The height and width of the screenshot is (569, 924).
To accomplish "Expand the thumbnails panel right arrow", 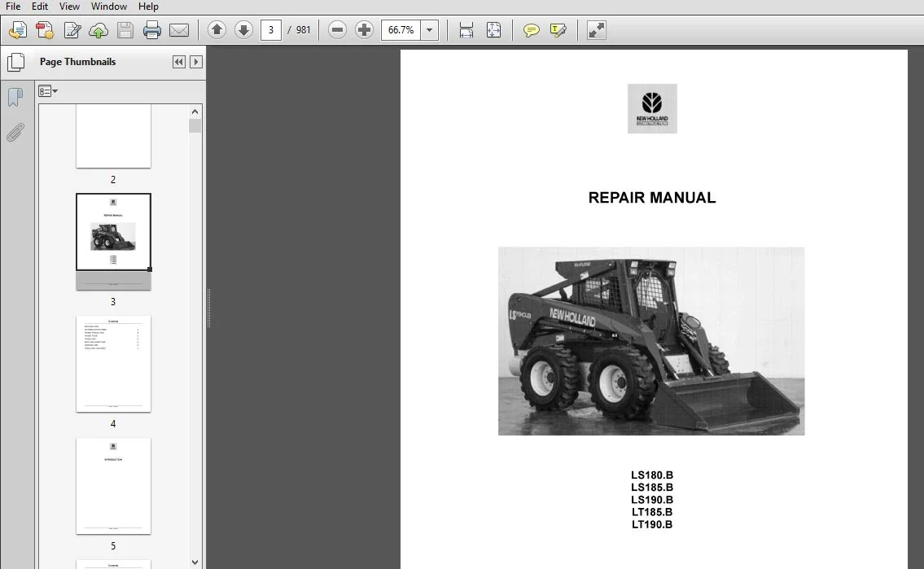I will click(x=196, y=62).
